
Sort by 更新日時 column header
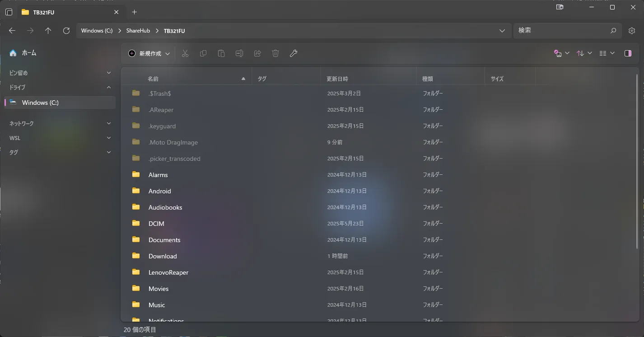pos(368,79)
